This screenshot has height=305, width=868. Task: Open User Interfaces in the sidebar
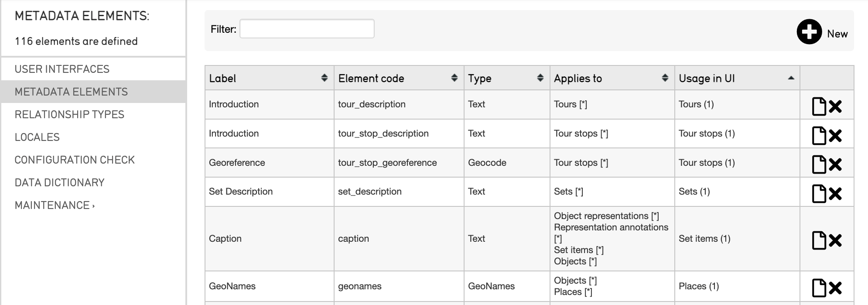(62, 69)
